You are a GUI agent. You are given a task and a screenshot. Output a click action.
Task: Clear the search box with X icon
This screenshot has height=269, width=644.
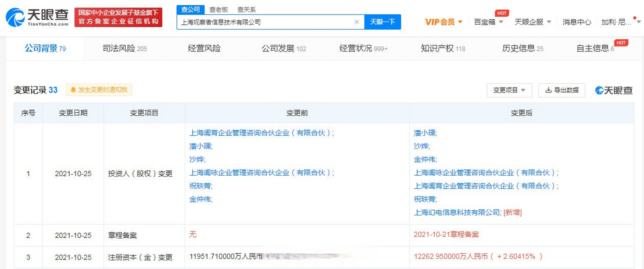[357, 22]
